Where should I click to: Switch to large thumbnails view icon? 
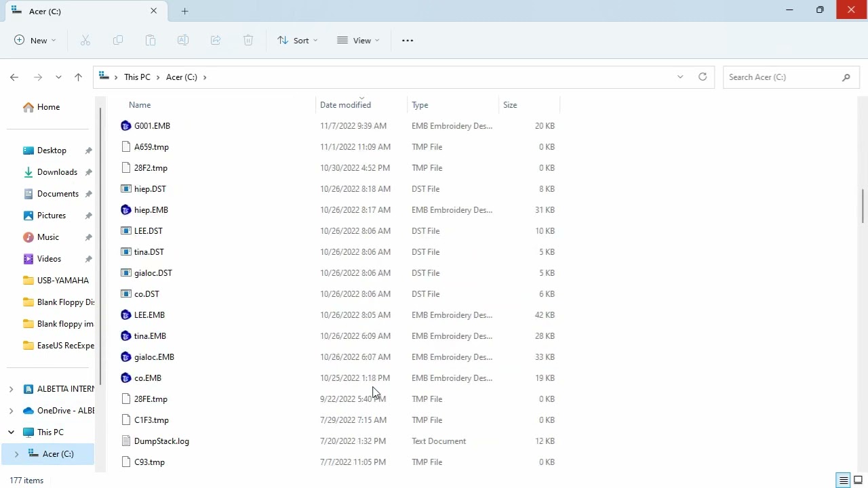[x=858, y=481]
